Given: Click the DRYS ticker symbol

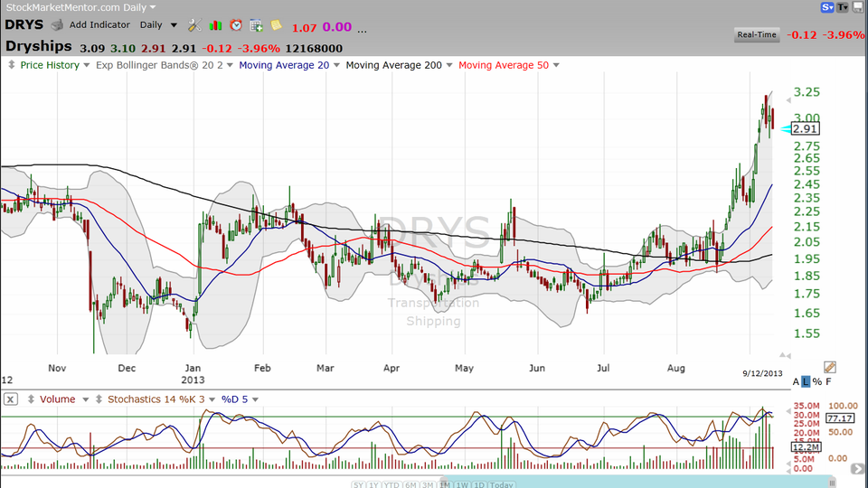Looking at the screenshot, I should (x=24, y=25).
